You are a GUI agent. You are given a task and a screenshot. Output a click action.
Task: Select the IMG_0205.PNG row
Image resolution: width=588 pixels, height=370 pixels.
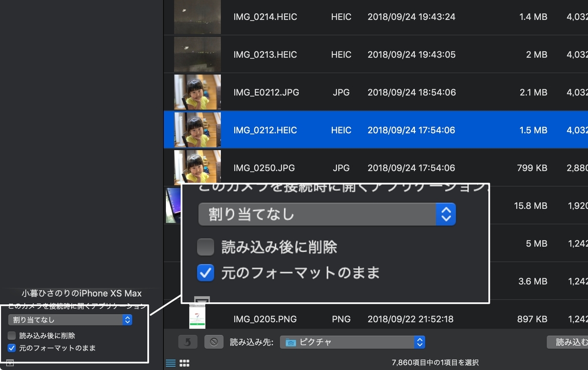point(376,318)
